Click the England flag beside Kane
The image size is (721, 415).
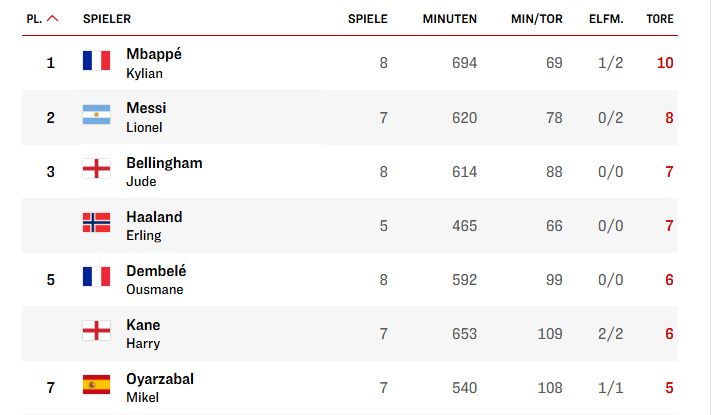(x=96, y=330)
